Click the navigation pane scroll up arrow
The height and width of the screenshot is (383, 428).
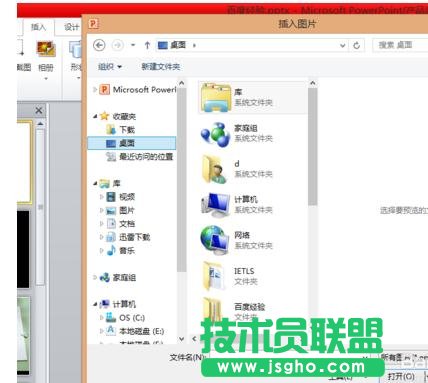[x=182, y=83]
